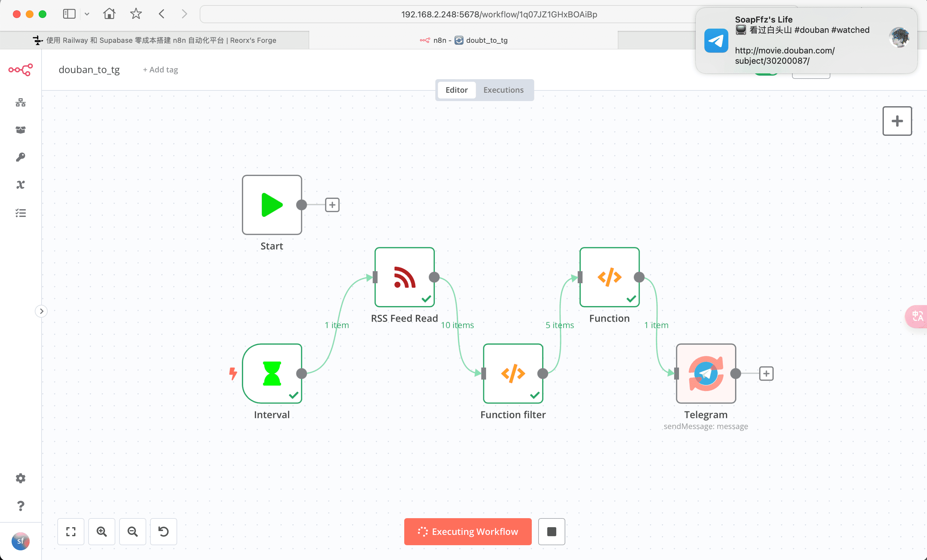Open the sidebar dropdown chevron
The image size is (927, 560).
(87, 14)
